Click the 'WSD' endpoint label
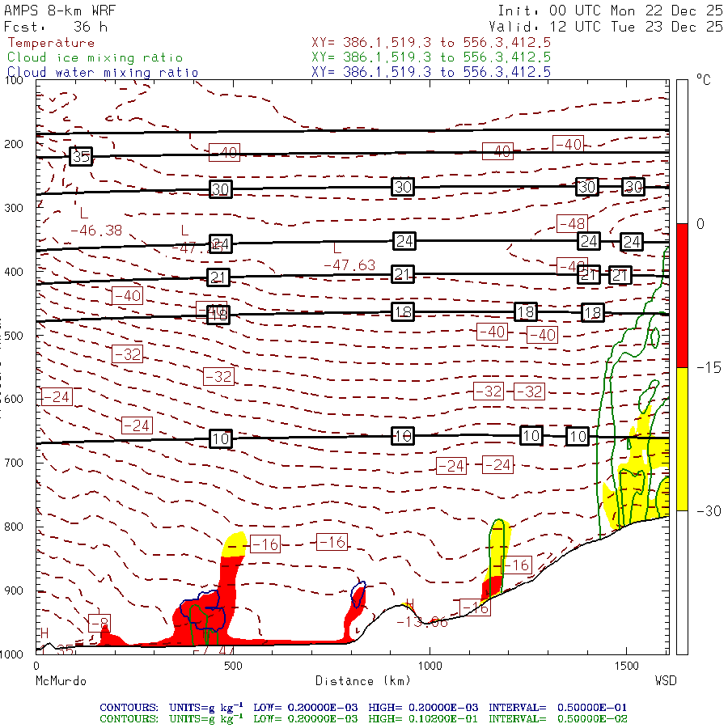The image size is (728, 728). tap(666, 681)
